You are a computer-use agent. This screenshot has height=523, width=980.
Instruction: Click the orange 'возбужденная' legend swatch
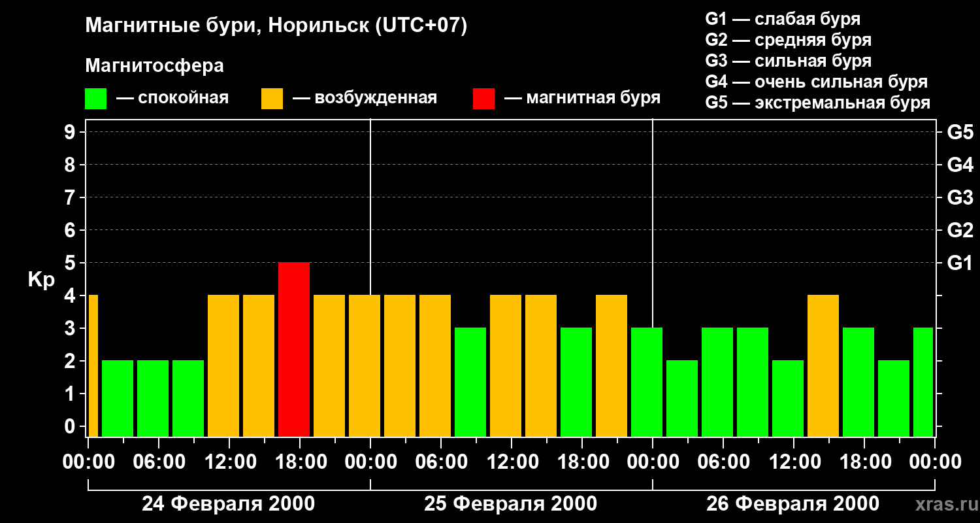pyautogui.click(x=272, y=99)
